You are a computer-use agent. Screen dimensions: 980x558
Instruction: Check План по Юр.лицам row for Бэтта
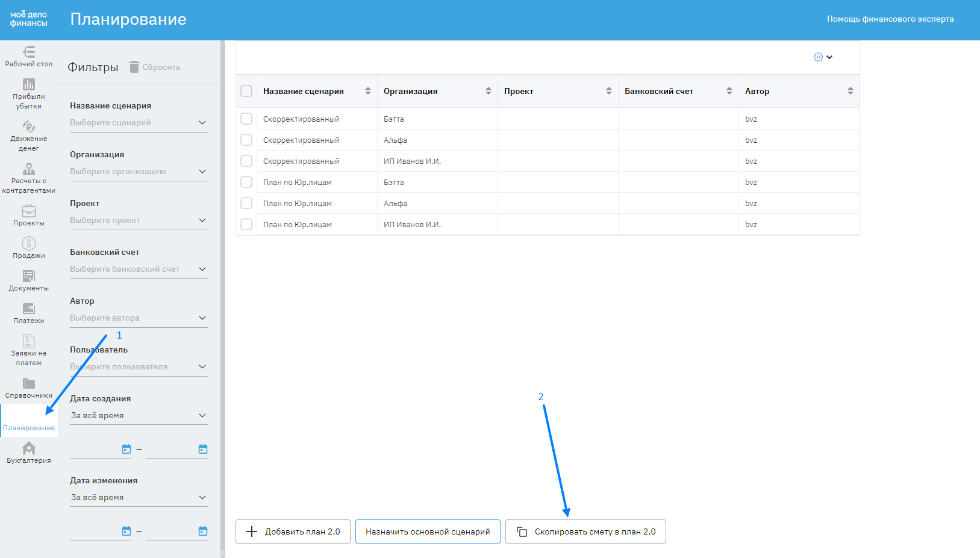point(246,182)
